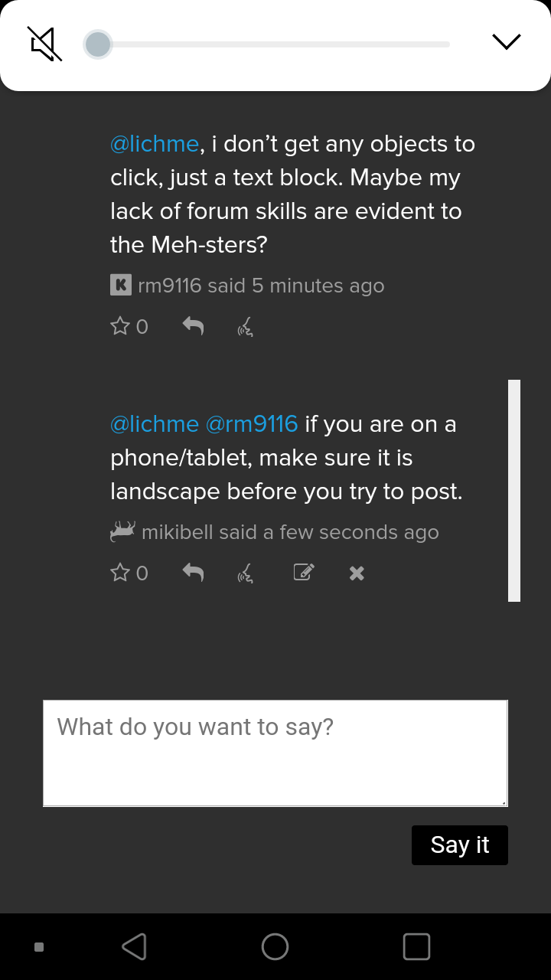Reply to mikibell's comment
This screenshot has width=551, height=980.
click(193, 573)
